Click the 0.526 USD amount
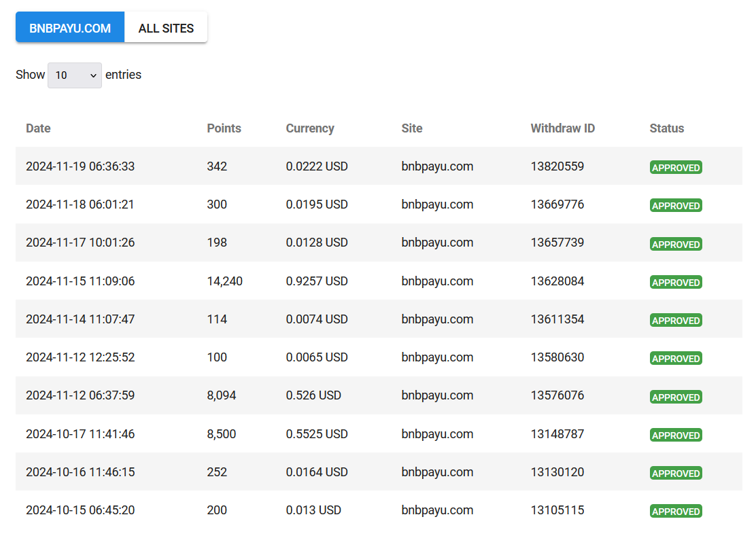 tap(313, 395)
